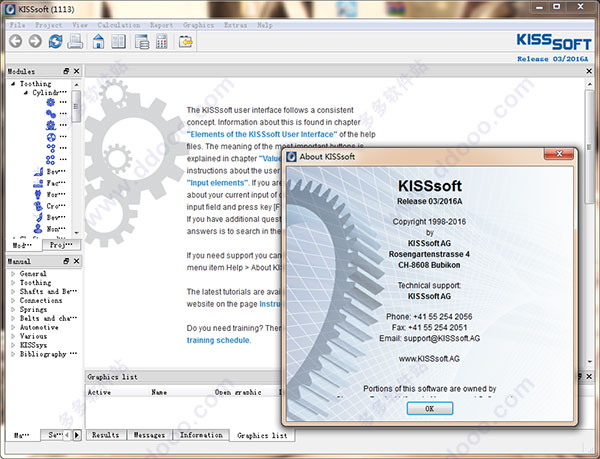Screen dimensions: 600x459
Task: Click the folder with yellow arrow icon
Action: pos(186,41)
